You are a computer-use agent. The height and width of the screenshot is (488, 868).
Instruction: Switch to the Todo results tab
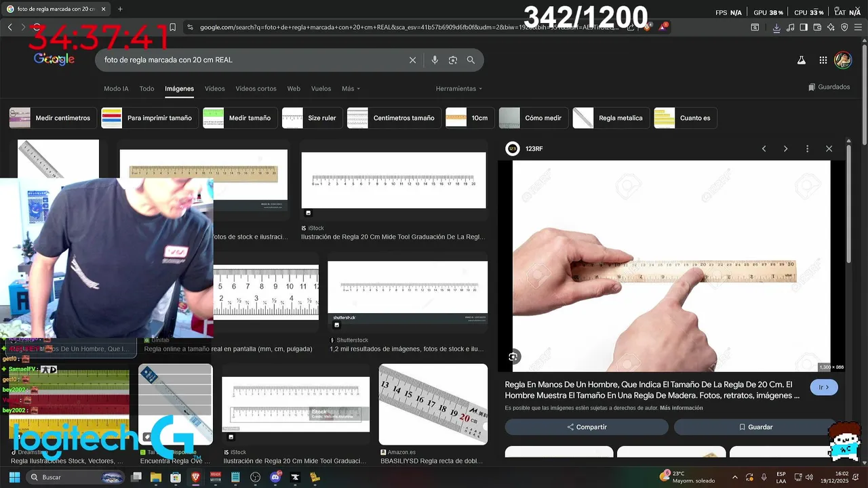point(146,89)
